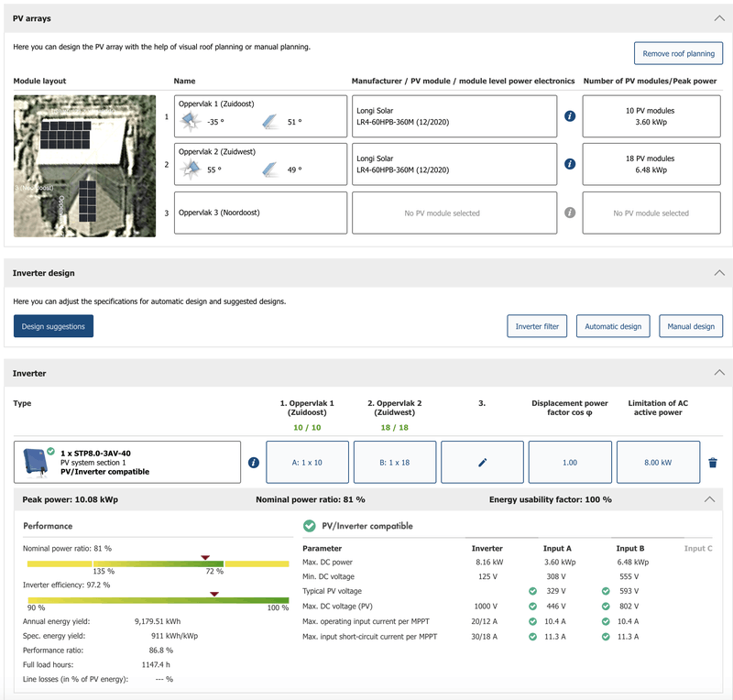Click the orientation compass icon for Oppervlak 1
The height and width of the screenshot is (700, 733).
click(x=191, y=121)
